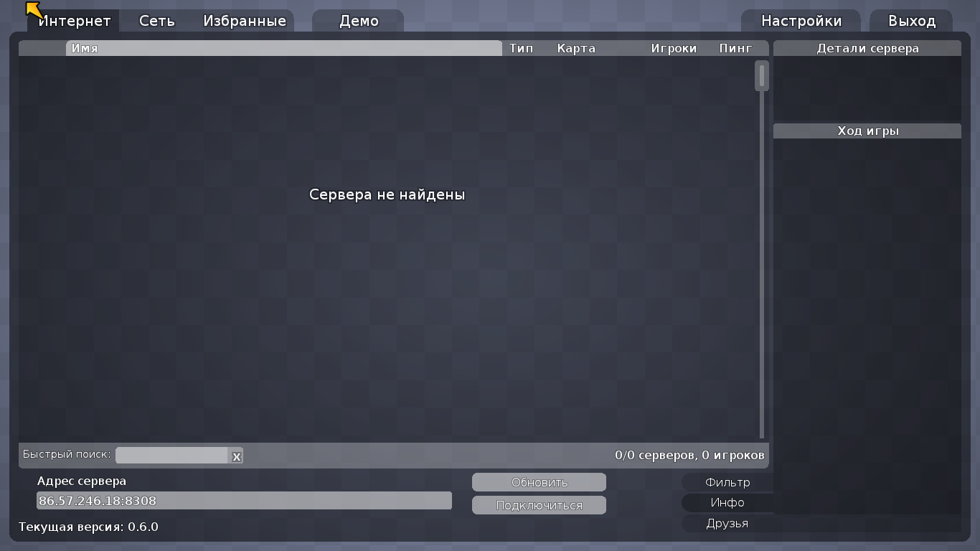Click the server list scrollbar handle
Viewport: 980px width, 551px height.
tap(761, 76)
